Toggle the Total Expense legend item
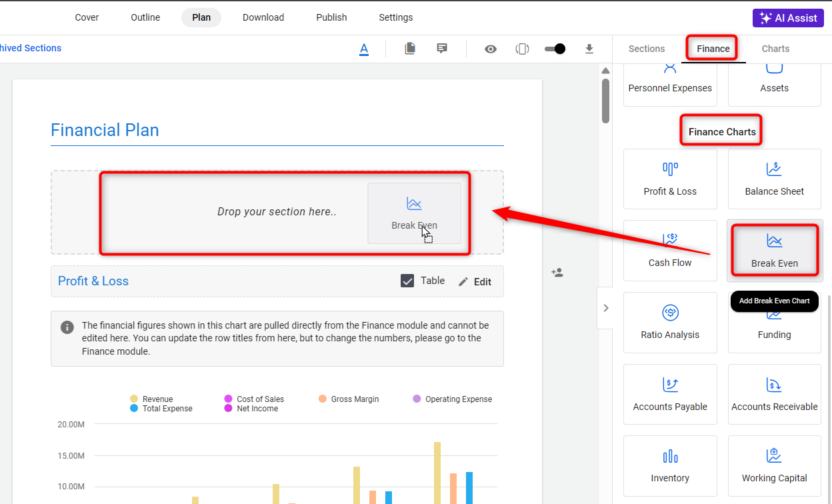Image resolution: width=832 pixels, height=504 pixels. coord(161,409)
